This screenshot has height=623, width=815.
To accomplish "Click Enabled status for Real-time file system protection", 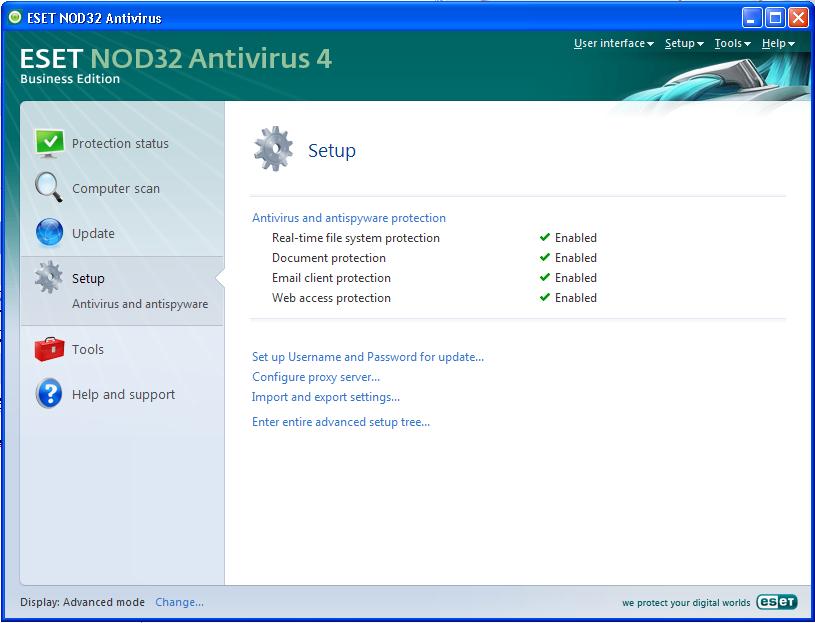I will click(x=576, y=237).
